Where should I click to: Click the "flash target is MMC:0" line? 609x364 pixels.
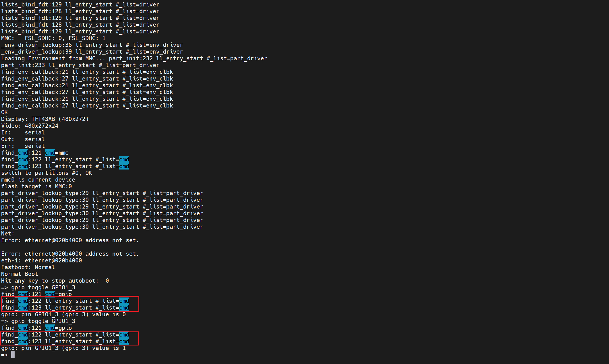pos(37,187)
